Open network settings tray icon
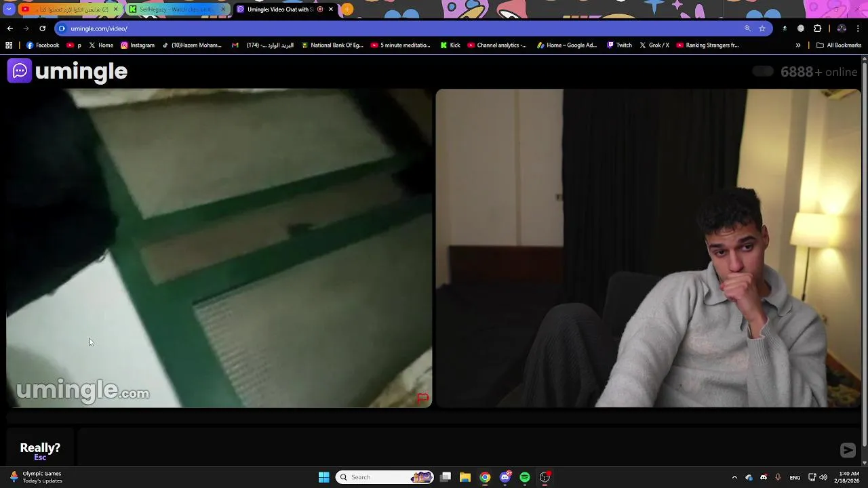The height and width of the screenshot is (488, 868). [x=812, y=477]
